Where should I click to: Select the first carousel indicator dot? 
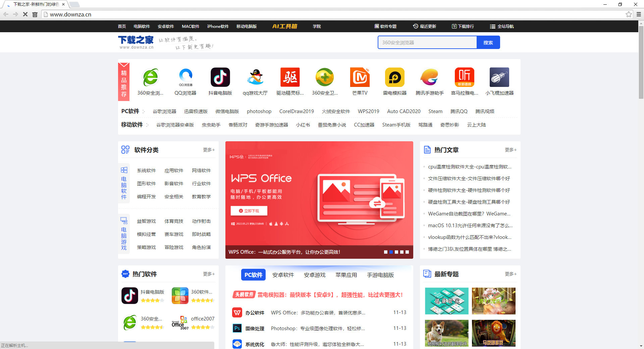pyautogui.click(x=386, y=252)
